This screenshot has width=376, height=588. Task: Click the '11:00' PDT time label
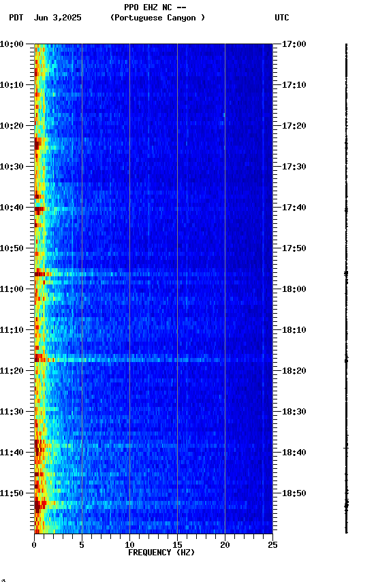tap(12, 289)
